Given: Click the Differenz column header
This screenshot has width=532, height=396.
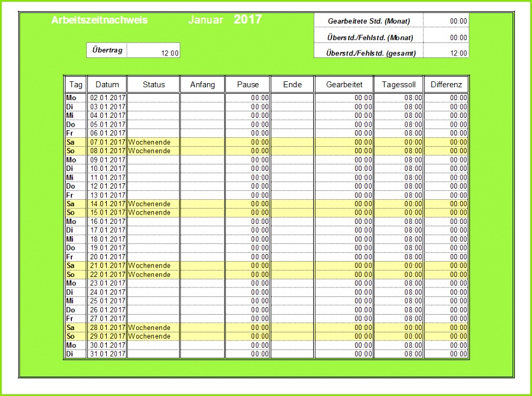Looking at the screenshot, I should coord(446,84).
